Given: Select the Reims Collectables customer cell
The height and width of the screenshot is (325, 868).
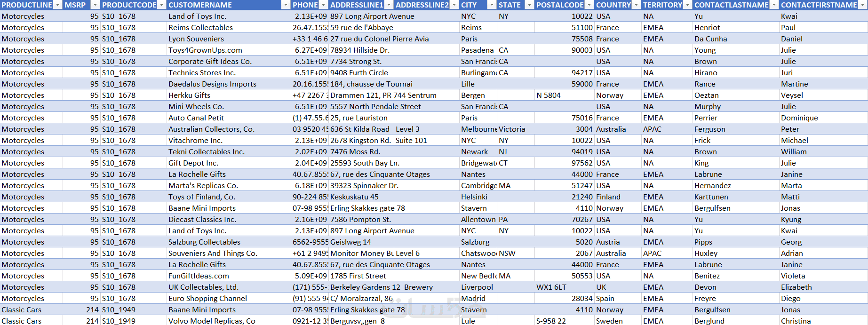Looking at the screenshot, I should point(229,27).
